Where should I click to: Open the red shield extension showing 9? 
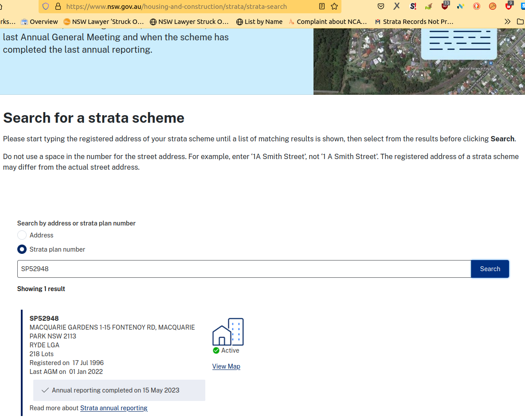coord(509,6)
